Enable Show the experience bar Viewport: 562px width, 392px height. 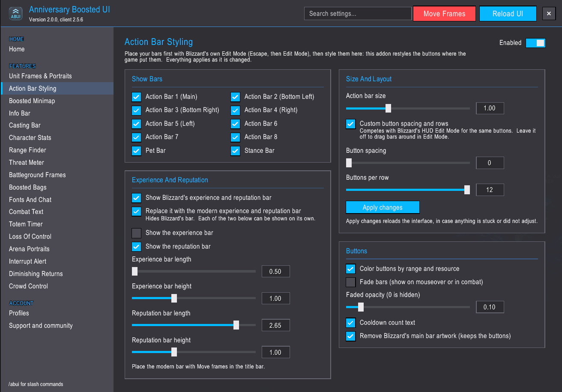tap(136, 233)
